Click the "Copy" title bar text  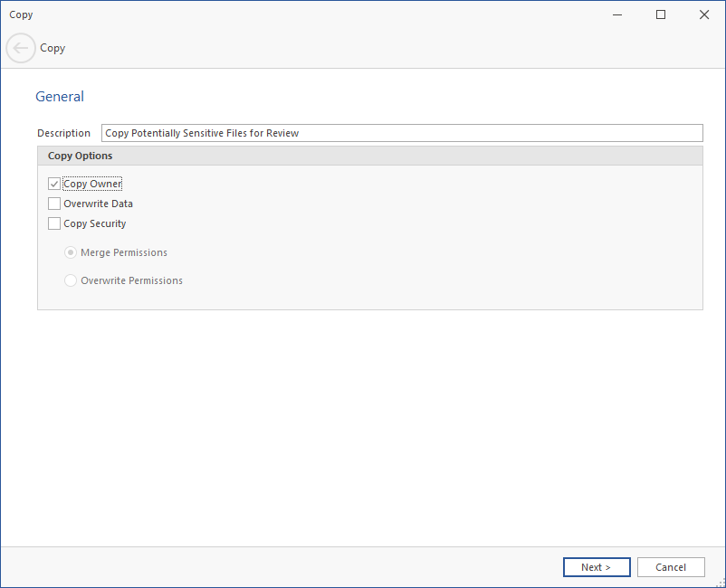click(21, 14)
